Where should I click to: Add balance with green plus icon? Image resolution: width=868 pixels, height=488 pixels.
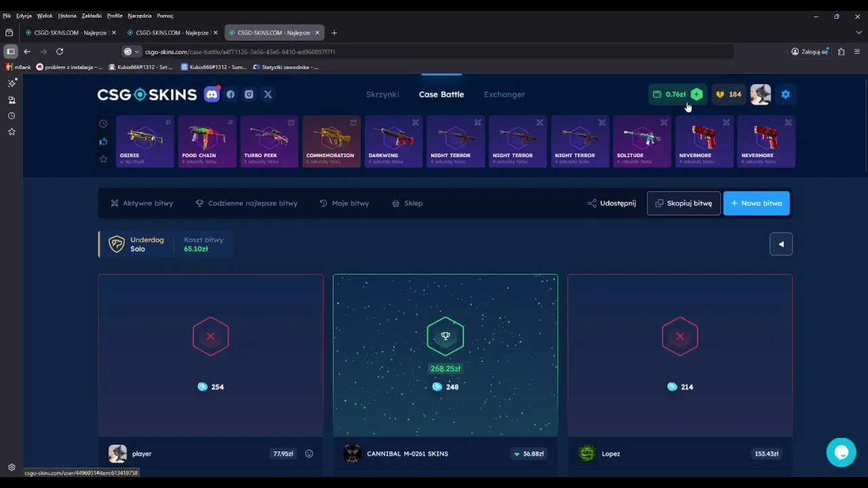pos(696,94)
